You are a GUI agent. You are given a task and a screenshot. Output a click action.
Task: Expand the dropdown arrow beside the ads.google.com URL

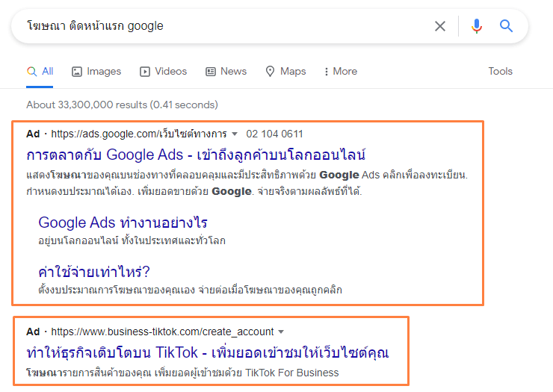point(235,134)
